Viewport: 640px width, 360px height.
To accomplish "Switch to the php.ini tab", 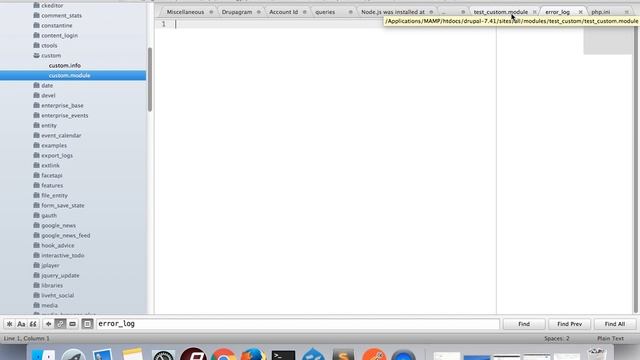I will [601, 12].
